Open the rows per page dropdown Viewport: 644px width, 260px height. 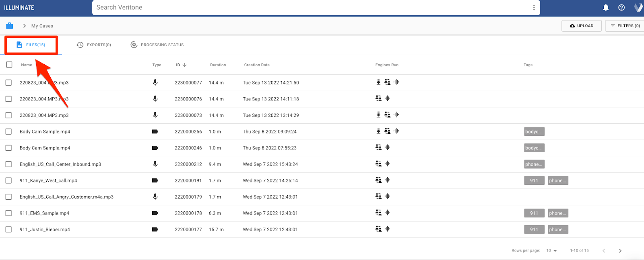pyautogui.click(x=551, y=251)
